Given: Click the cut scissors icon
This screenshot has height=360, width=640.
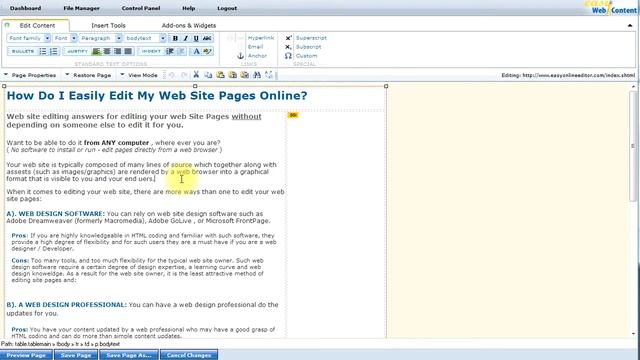Looking at the screenshot, I should pos(196,75).
